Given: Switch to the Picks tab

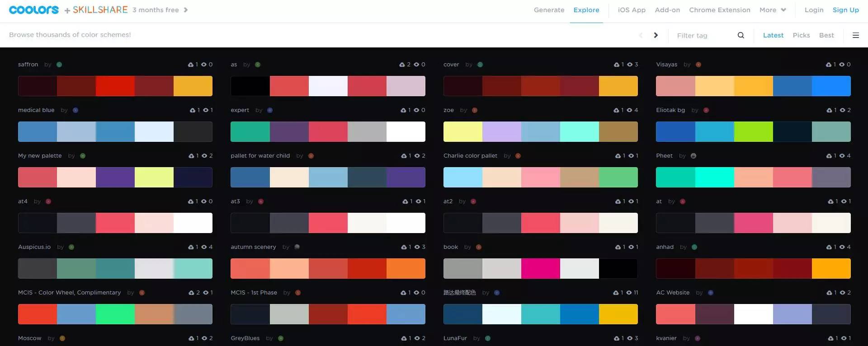Looking at the screenshot, I should click(801, 35).
